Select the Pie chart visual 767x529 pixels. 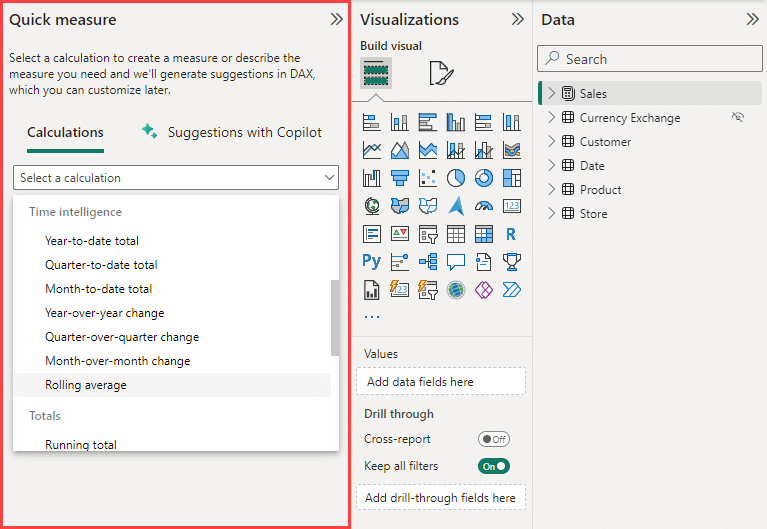pos(456,178)
